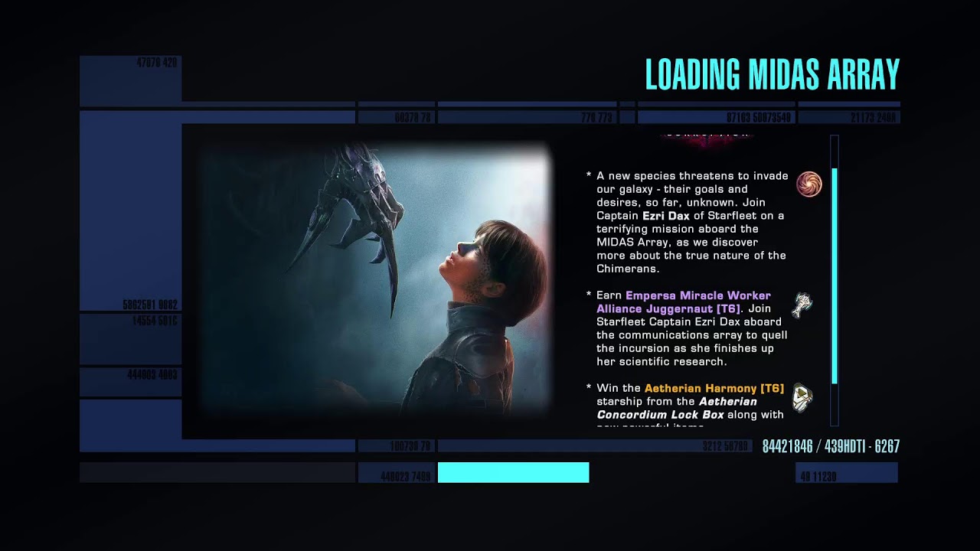This screenshot has width=980, height=551.
Task: Click the 84421846 / 439HDTI - 6267 readout
Action: coord(831,446)
